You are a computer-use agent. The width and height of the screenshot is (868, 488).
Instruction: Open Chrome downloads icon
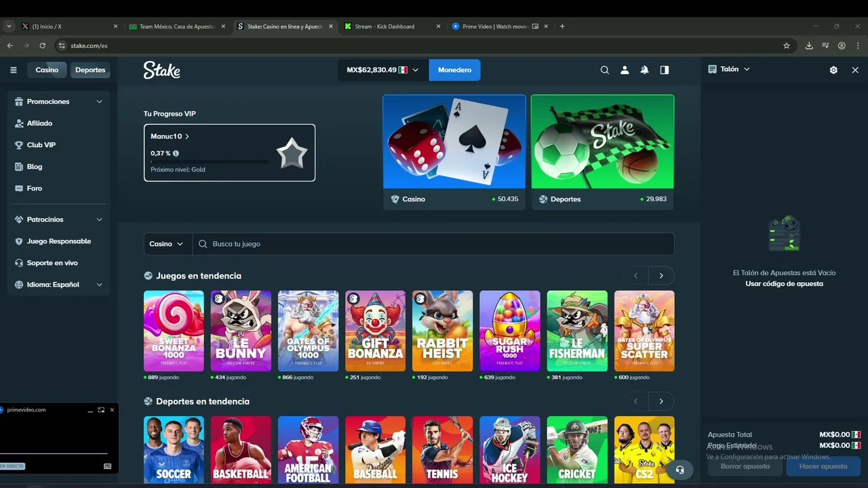809,45
